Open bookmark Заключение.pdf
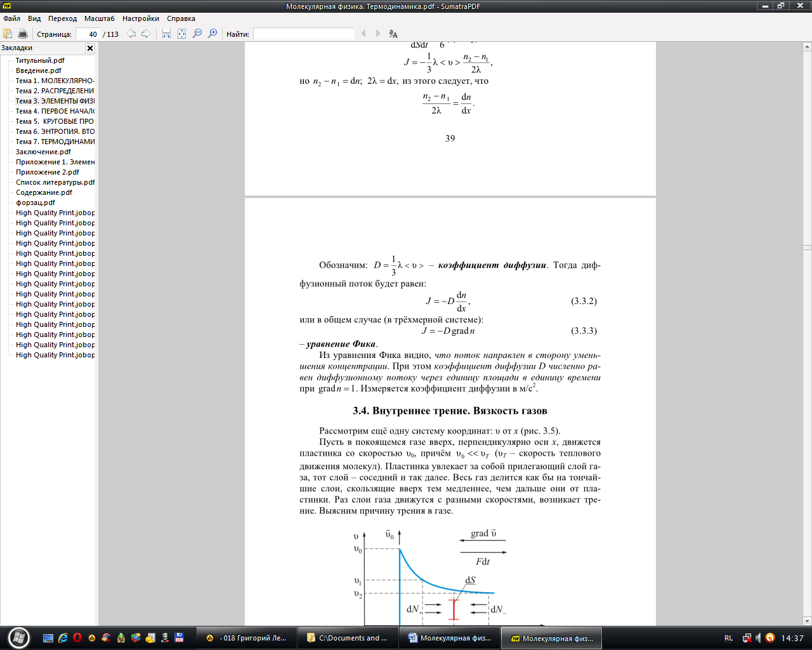The height and width of the screenshot is (650, 812). click(43, 152)
